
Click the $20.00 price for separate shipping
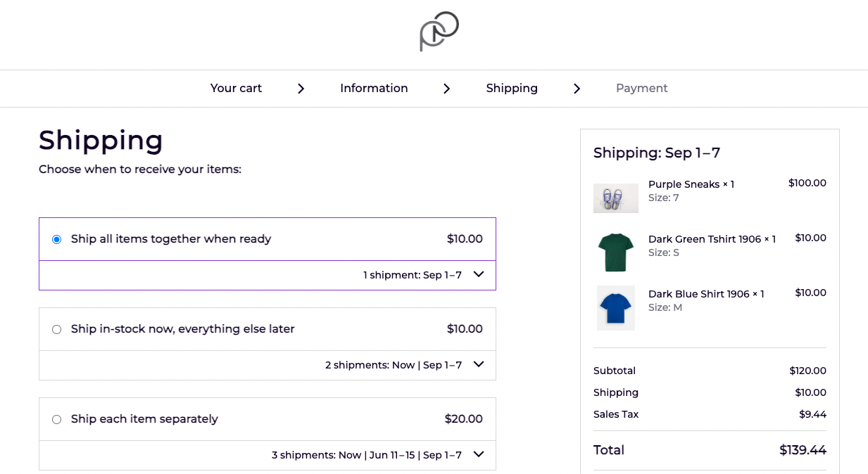click(x=463, y=419)
